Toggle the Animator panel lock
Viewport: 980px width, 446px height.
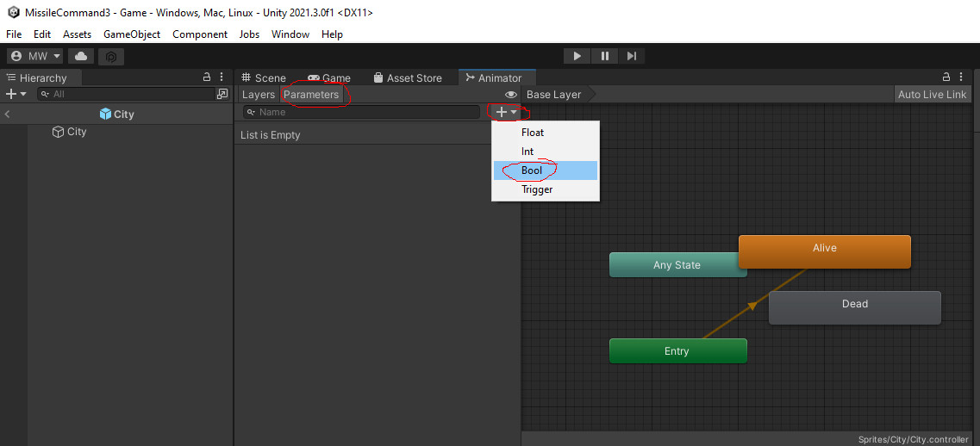click(x=947, y=77)
